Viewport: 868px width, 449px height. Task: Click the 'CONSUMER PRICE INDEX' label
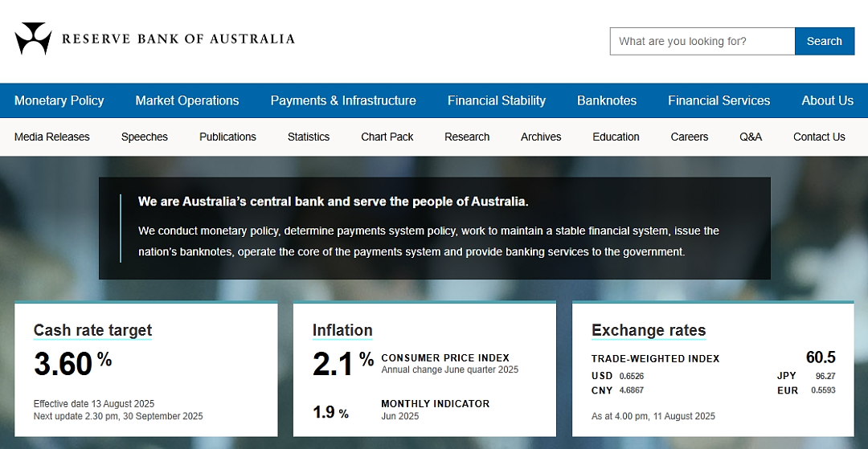click(x=445, y=357)
